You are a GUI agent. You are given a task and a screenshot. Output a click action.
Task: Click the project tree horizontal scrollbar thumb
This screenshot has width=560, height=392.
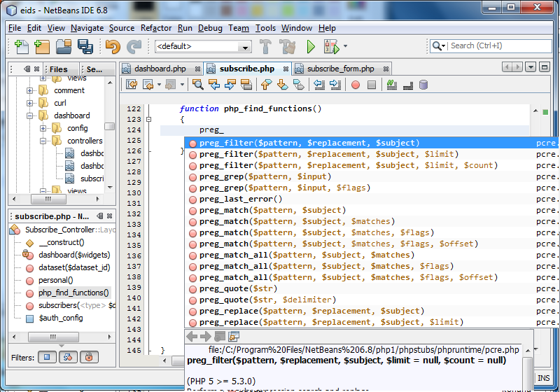(x=48, y=199)
